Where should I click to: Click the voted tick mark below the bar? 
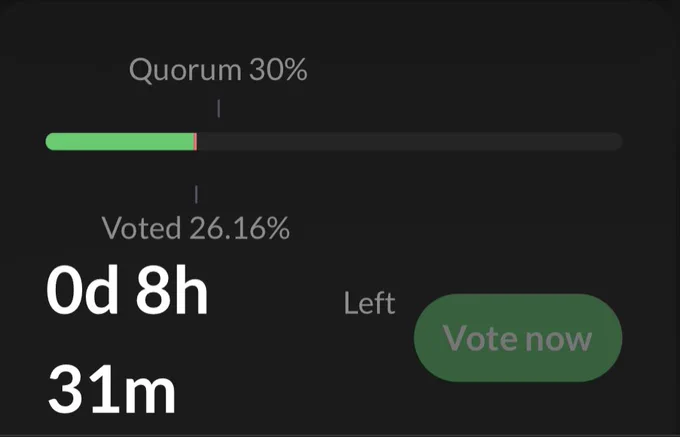point(196,194)
